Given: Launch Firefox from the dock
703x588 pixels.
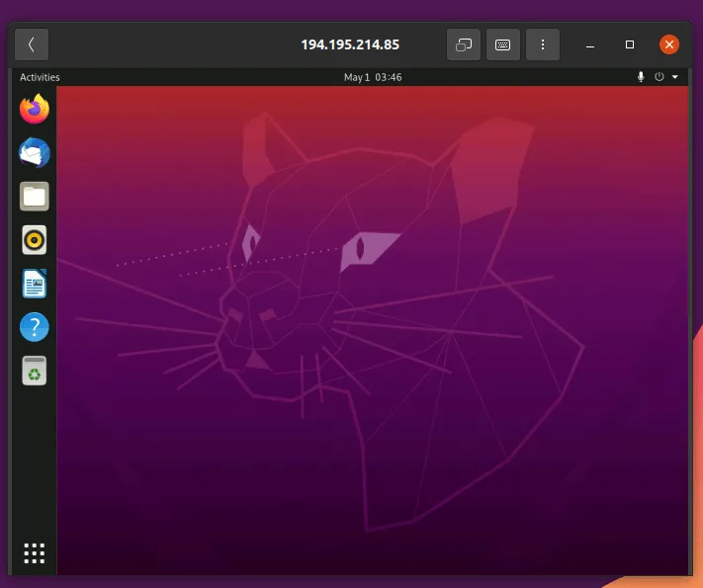Looking at the screenshot, I should tap(35, 109).
